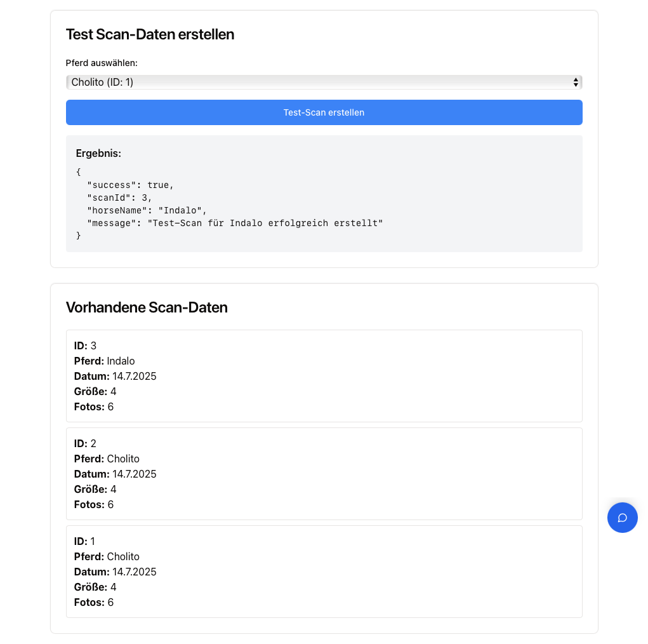The width and height of the screenshot is (648, 644).
Task: Click Pferd: Cholito in scan ID 2 card
Action: [107, 459]
